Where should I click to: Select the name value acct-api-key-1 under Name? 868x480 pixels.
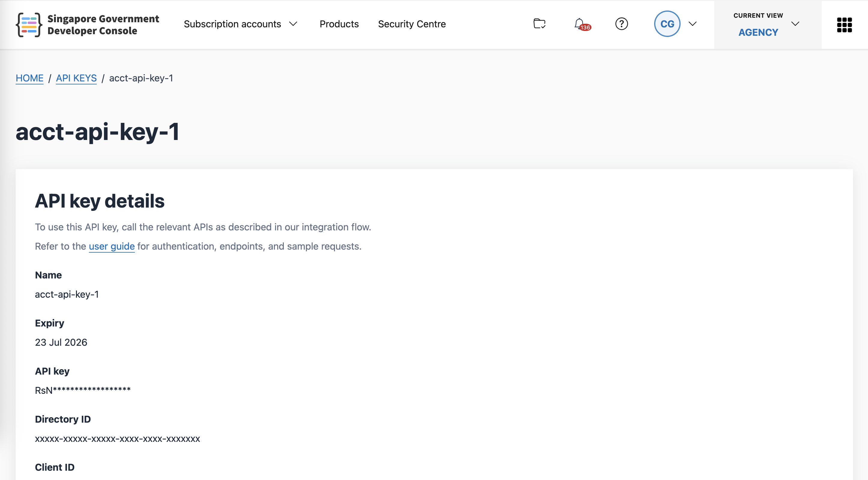pyautogui.click(x=67, y=294)
